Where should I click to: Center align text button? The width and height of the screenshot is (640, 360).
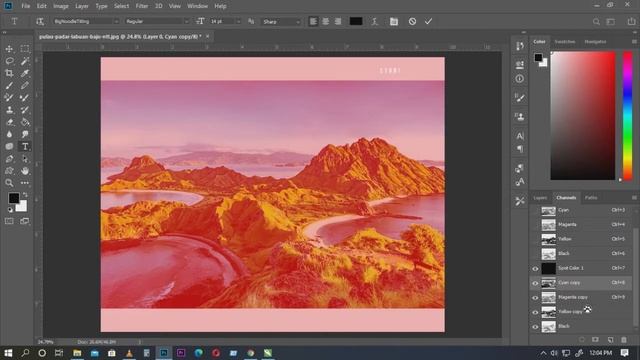click(325, 21)
